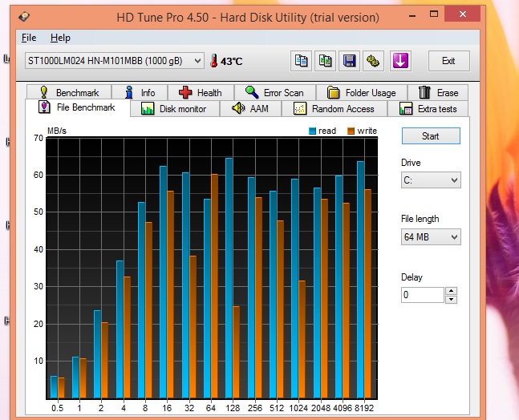Screen dimensions: 519x420
Task: Click the HD Tune title bar app icon
Action: [x=24, y=17]
